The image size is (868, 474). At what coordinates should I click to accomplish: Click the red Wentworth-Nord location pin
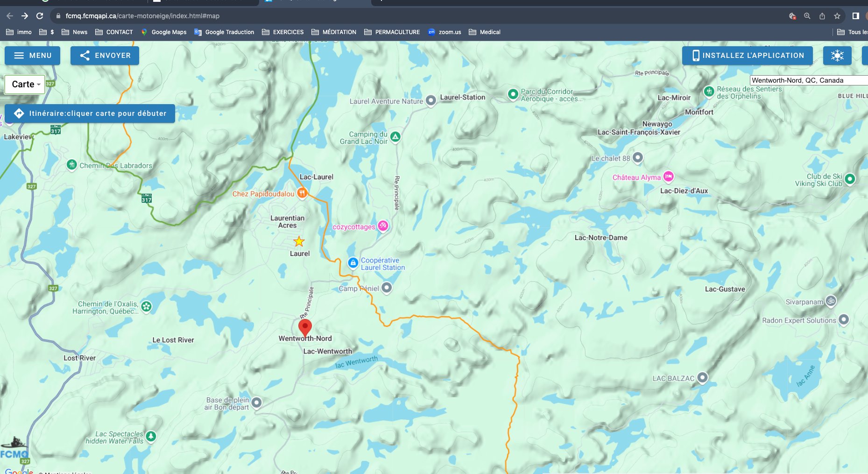[x=305, y=327]
